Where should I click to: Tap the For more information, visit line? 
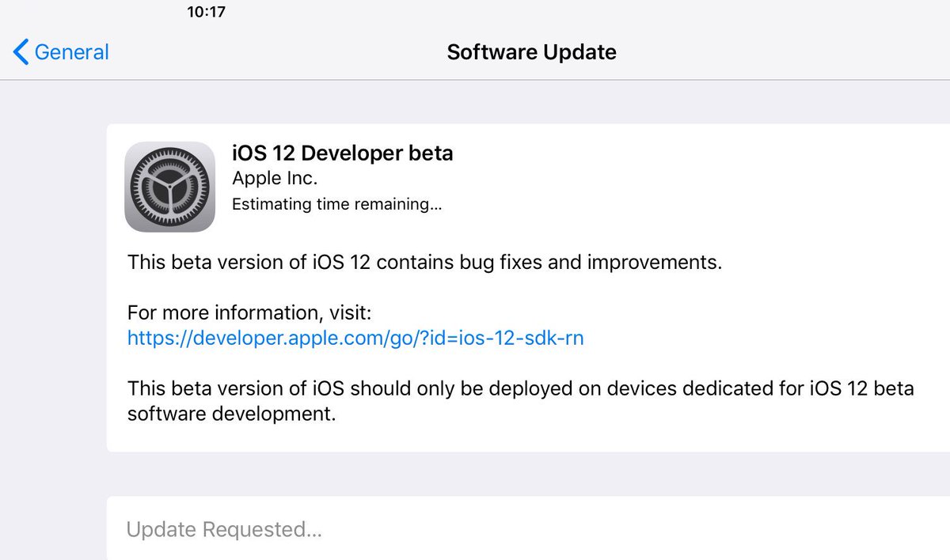click(249, 313)
